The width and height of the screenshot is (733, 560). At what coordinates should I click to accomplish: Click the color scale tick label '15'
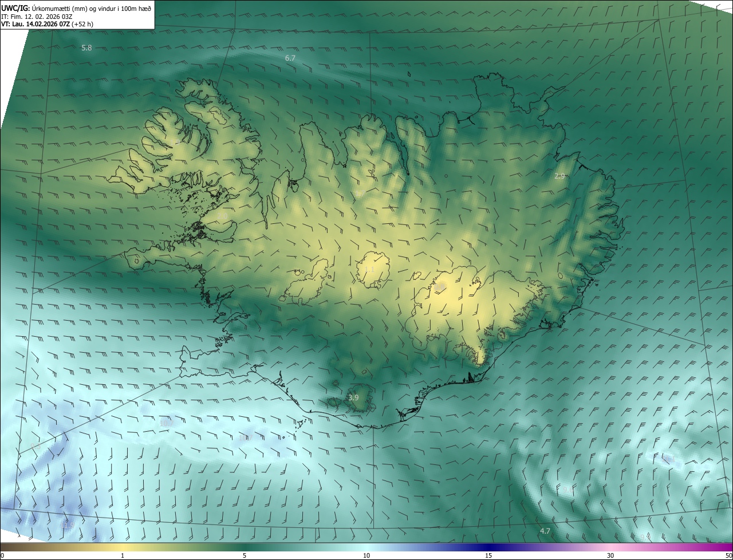click(x=488, y=556)
